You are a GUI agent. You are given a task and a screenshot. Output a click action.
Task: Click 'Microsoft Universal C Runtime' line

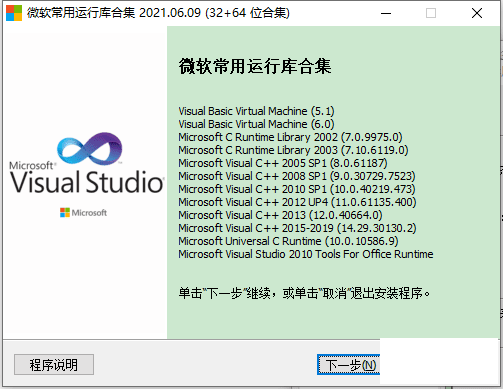[x=288, y=241]
